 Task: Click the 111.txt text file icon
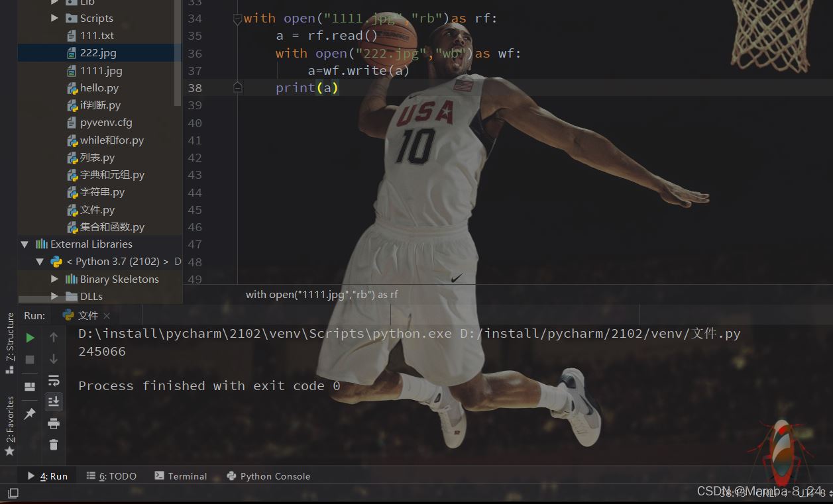tap(72, 35)
